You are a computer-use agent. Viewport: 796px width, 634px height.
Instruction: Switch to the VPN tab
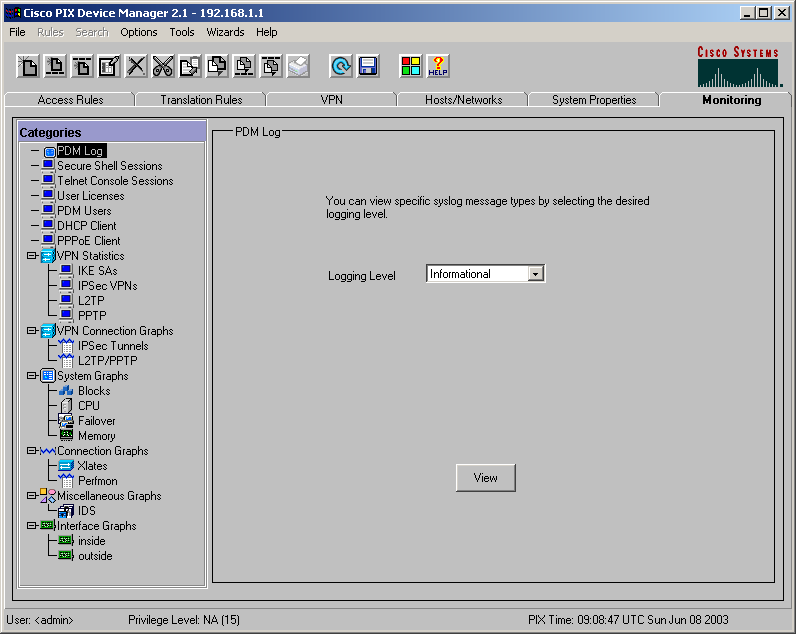point(331,99)
